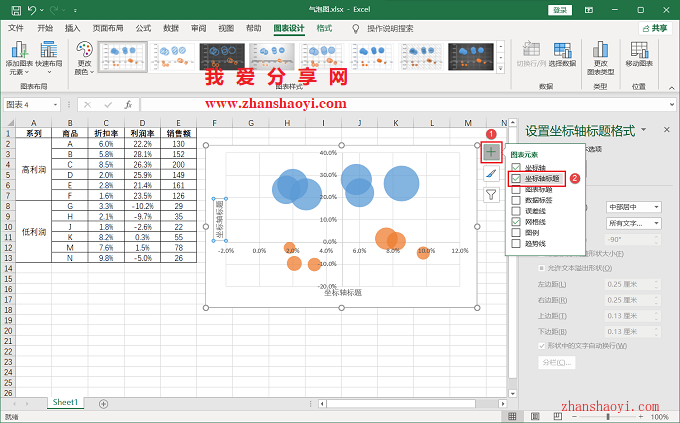Screen dimensions: 680x423
Task: Adjust the zoom slider handle
Action: click(x=608, y=416)
